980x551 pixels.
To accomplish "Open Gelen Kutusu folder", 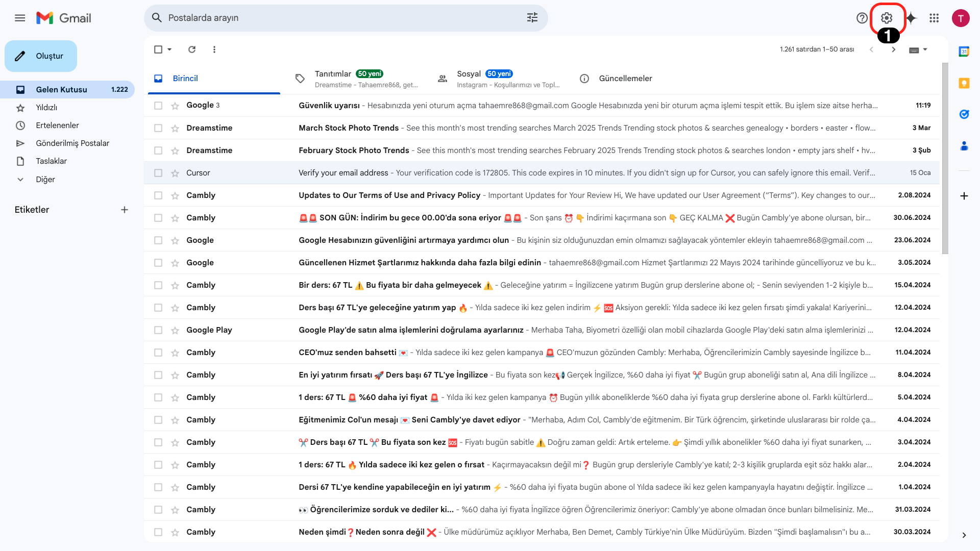I will pyautogui.click(x=67, y=90).
